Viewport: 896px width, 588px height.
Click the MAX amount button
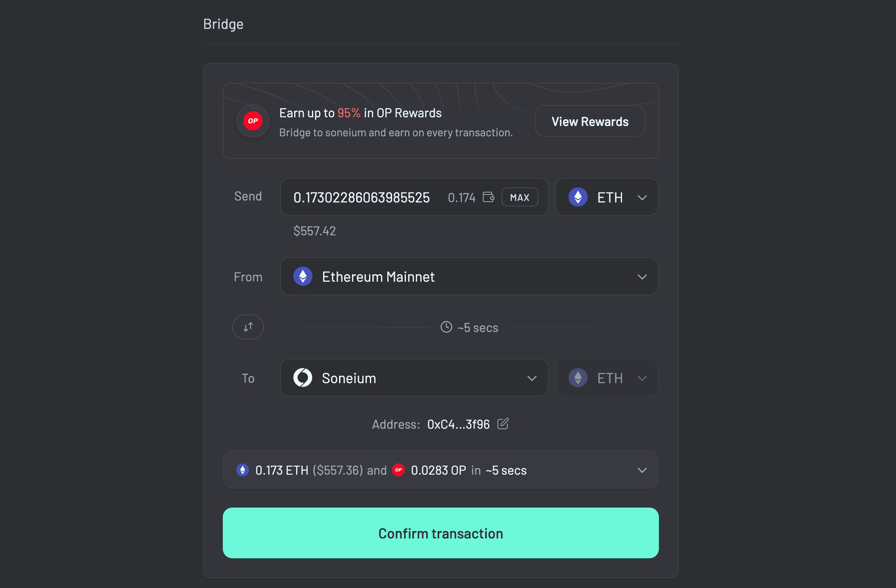click(x=520, y=197)
